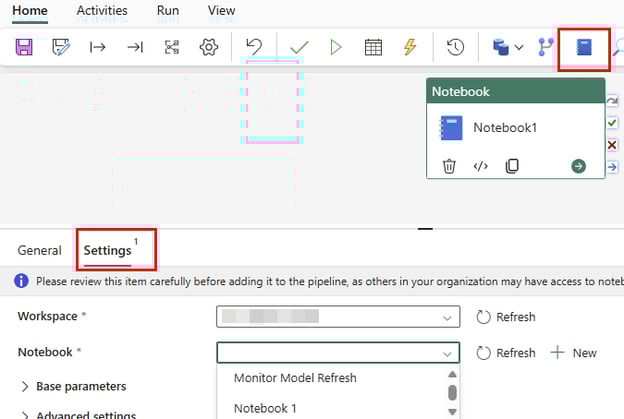Click the Notebook toolbar icon
This screenshot has height=419, width=624.
[x=584, y=47]
